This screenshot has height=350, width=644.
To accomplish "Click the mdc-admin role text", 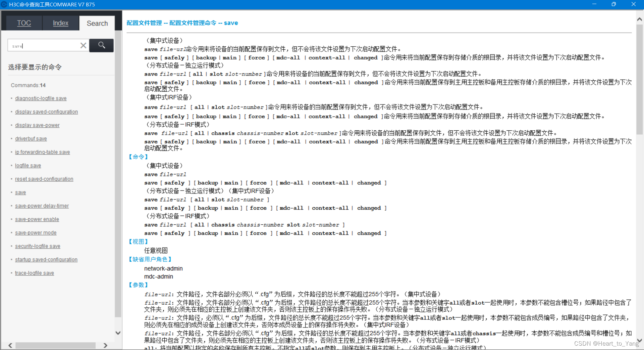I will 159,277.
